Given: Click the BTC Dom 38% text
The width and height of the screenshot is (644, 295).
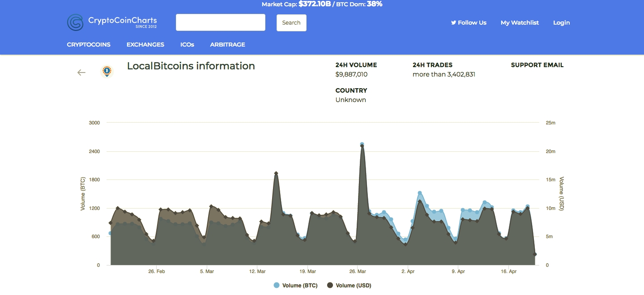Looking at the screenshot, I should pos(358,4).
